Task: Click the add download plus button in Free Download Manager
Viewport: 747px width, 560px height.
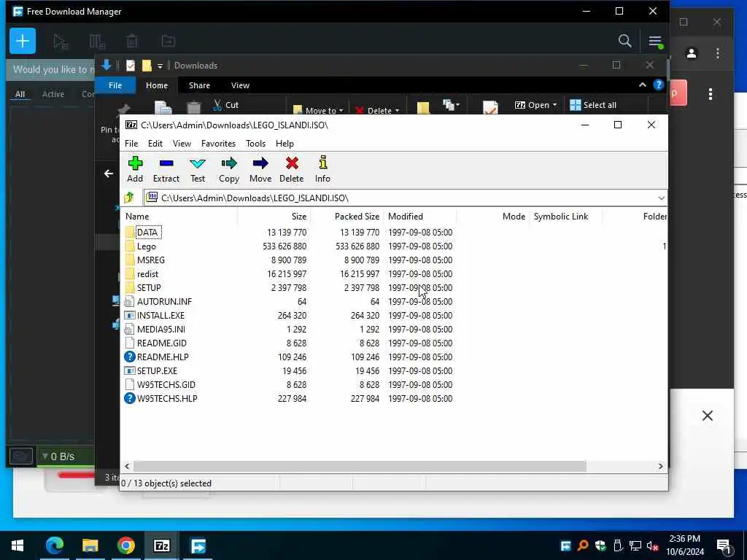Action: point(23,41)
